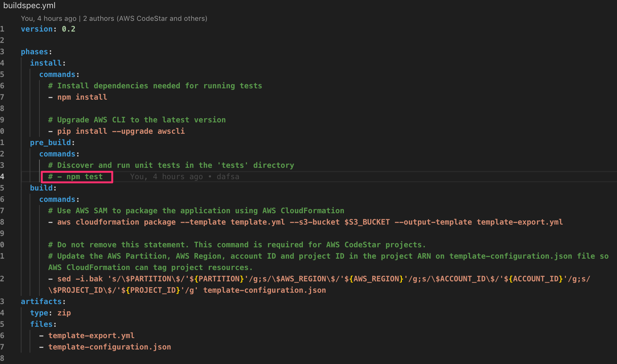Click the 'Use AWS SAM to package' comment

coord(196,211)
